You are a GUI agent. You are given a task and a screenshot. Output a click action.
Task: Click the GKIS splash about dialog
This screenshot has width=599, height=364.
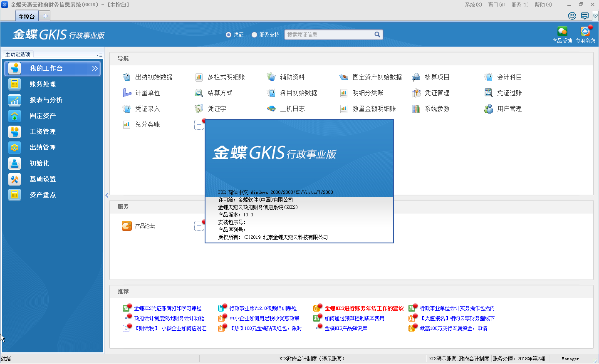click(299, 181)
